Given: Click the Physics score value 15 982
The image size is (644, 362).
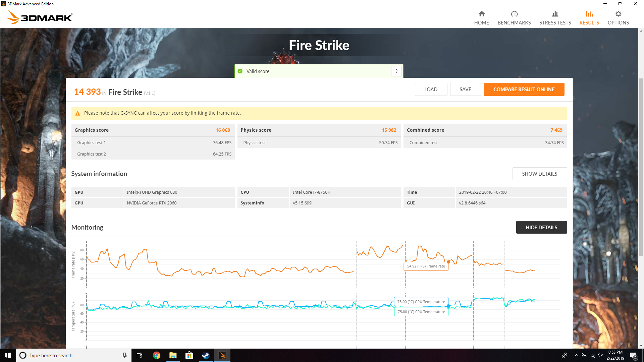Looking at the screenshot, I should pyautogui.click(x=389, y=130).
